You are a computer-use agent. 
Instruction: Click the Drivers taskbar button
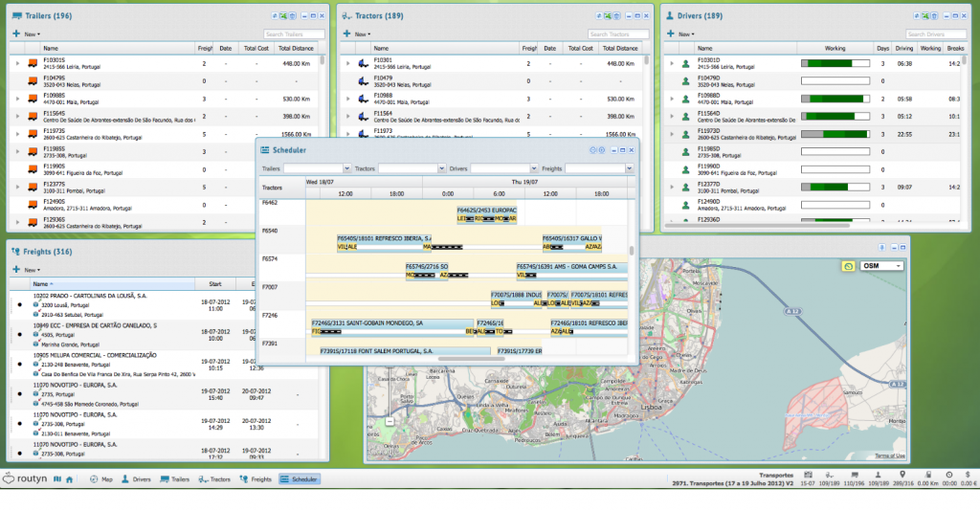click(136, 478)
